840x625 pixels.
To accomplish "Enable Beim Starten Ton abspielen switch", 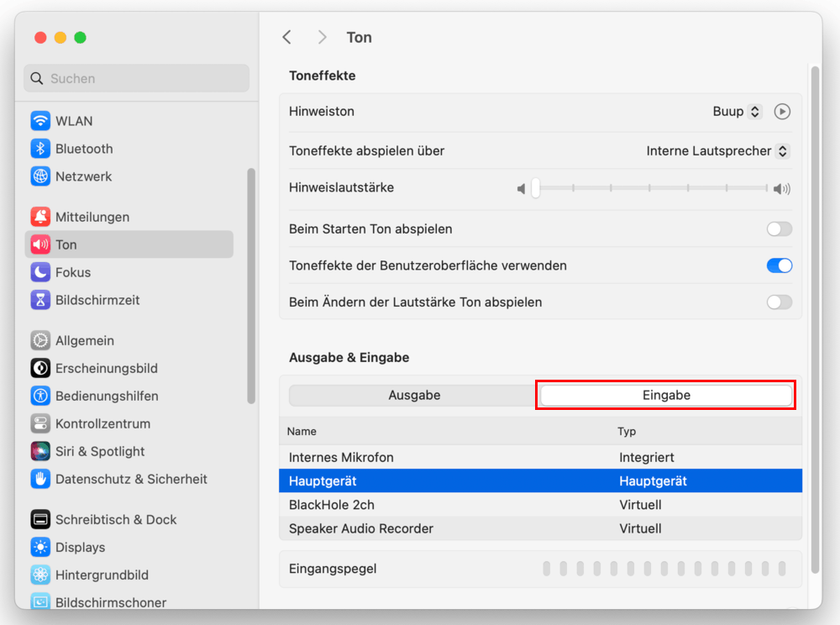I will [x=779, y=229].
